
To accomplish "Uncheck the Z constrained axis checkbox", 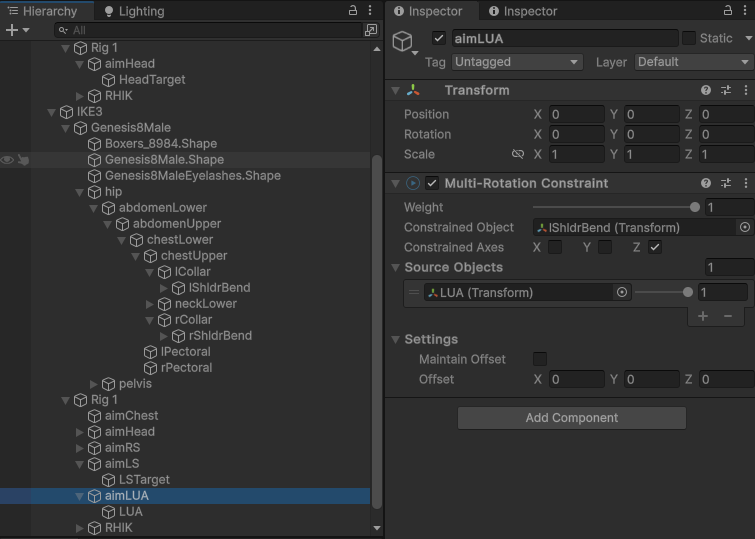I will tap(655, 247).
